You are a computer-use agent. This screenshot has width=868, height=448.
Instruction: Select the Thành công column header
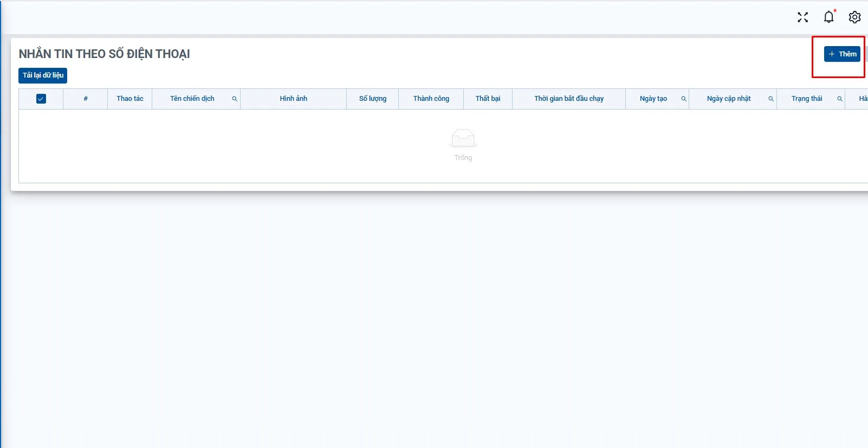click(x=431, y=99)
